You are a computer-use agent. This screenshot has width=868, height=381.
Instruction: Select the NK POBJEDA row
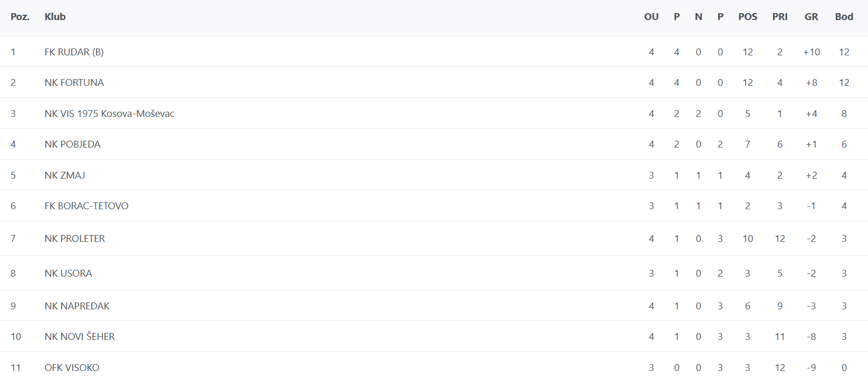coord(72,144)
